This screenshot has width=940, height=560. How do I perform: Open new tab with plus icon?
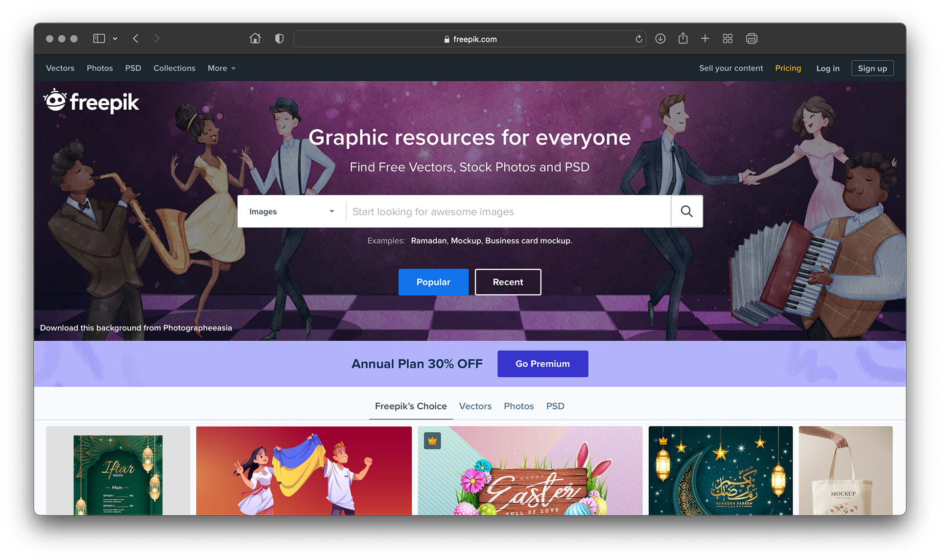[x=705, y=39]
